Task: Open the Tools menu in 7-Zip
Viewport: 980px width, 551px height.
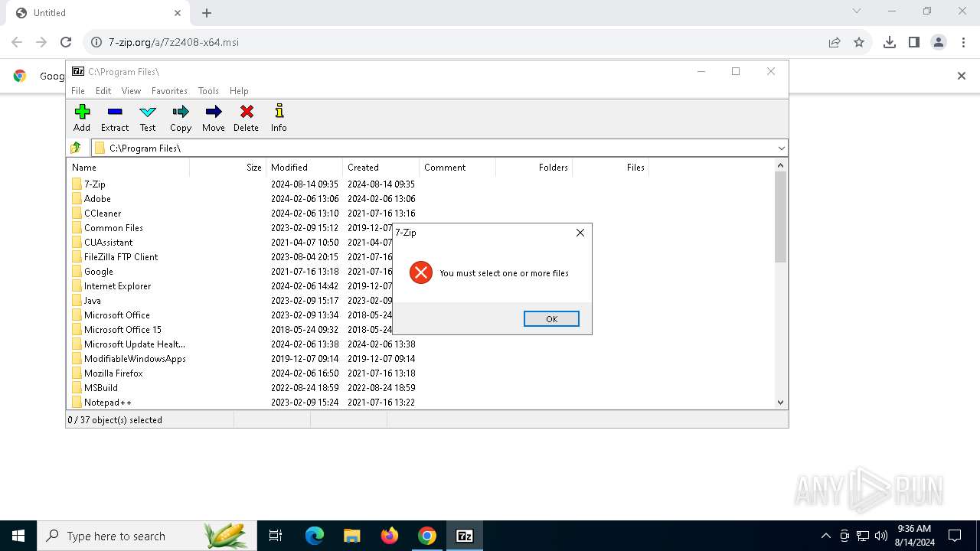Action: tap(208, 90)
